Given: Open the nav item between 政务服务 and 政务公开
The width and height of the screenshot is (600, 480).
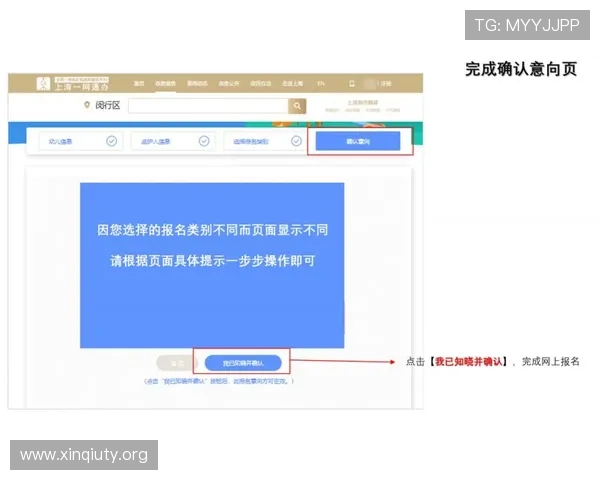Looking at the screenshot, I should pyautogui.click(x=197, y=83).
